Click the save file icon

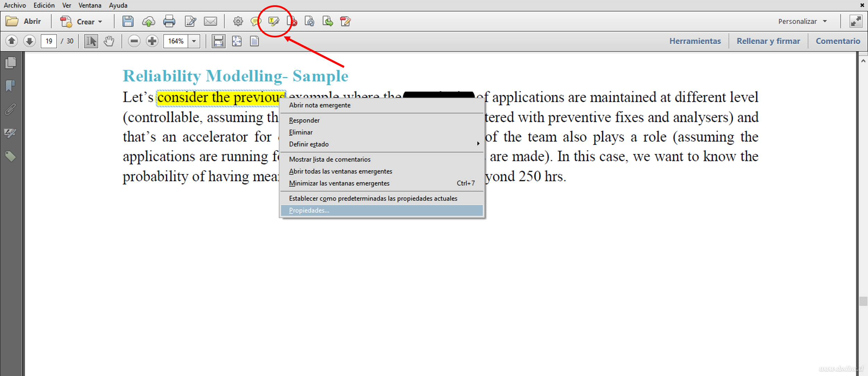tap(128, 21)
